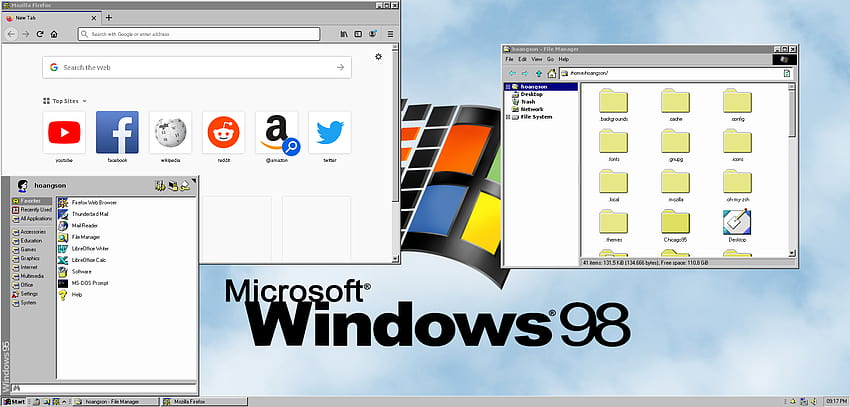Reload the page in Firefox

click(x=40, y=34)
